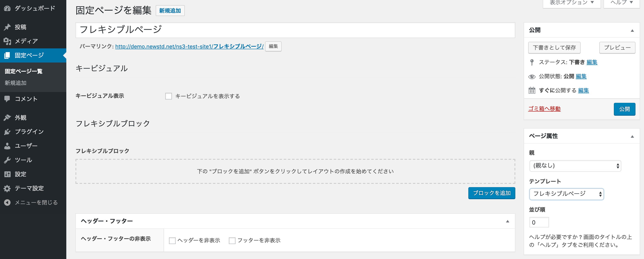Click the blue 公開 button
Viewport: 644px width, 259px height.
coord(624,109)
